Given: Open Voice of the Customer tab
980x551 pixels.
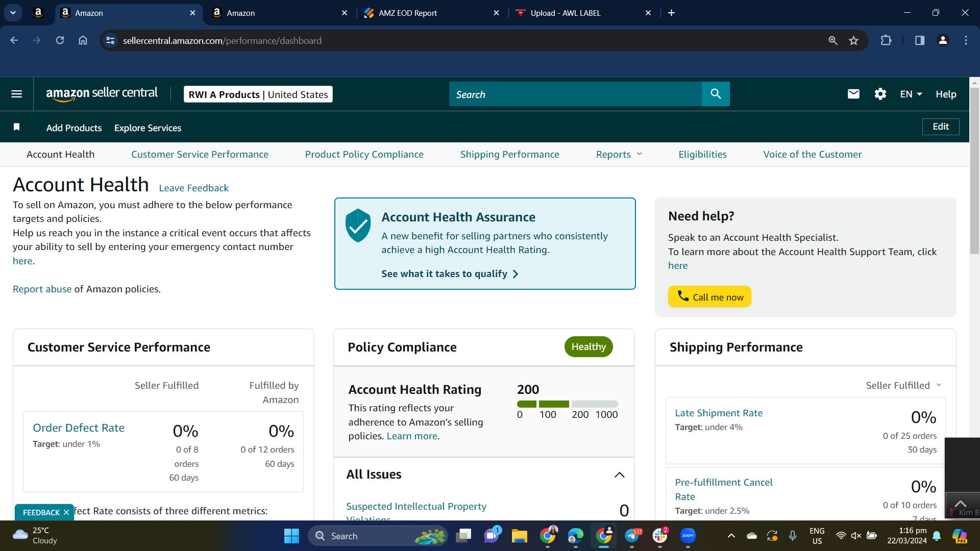Looking at the screenshot, I should (812, 154).
